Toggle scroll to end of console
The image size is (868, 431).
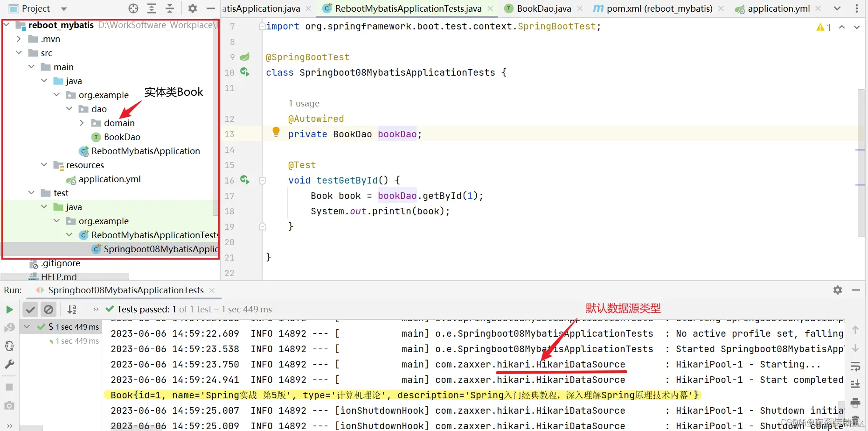pyautogui.click(x=855, y=384)
